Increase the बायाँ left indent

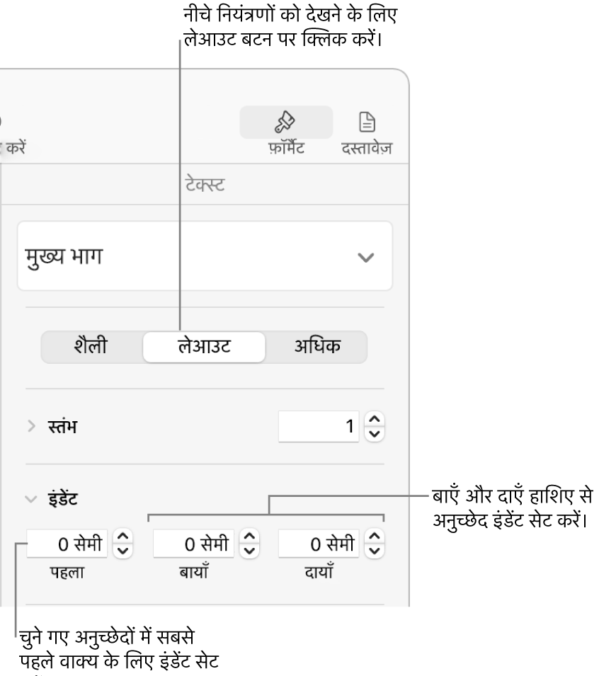point(249,537)
